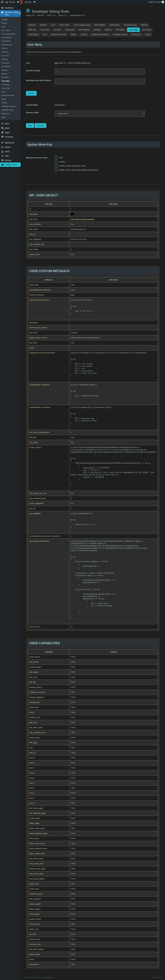Image resolution: width=165 pixels, height=980 pixels.
Task: Click the WordPress logo in admin bar
Action: pyautogui.click(x=2, y=2)
